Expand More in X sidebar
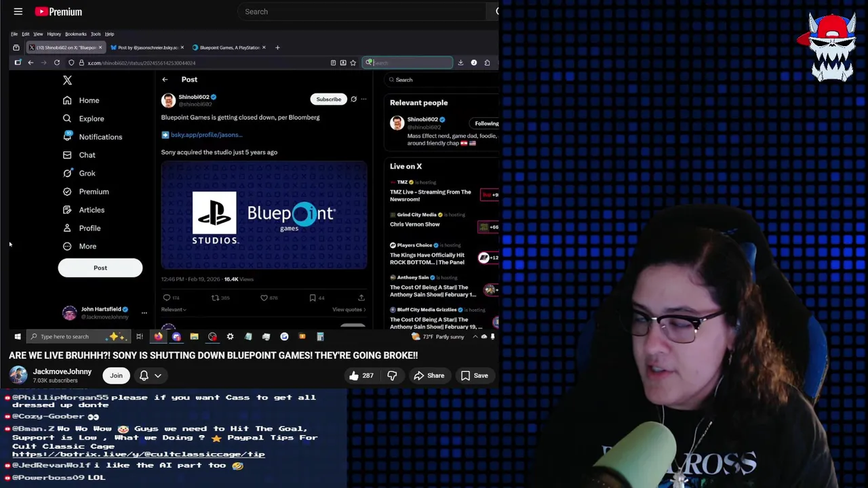The height and width of the screenshot is (488, 868). [80, 247]
